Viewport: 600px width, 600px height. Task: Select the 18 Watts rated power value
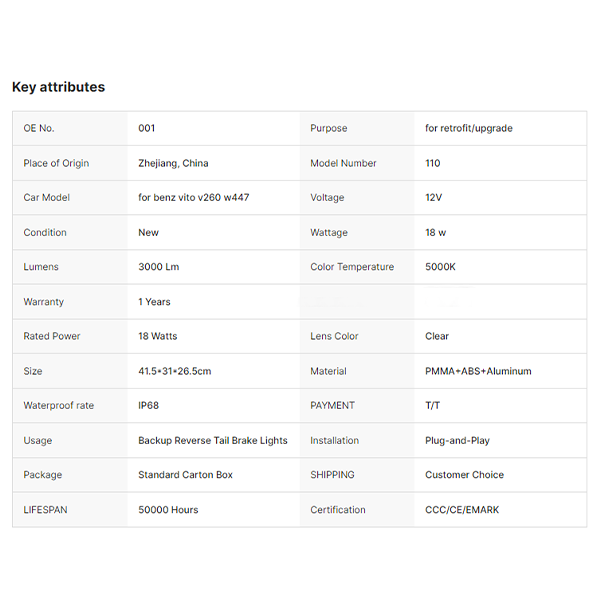point(158,336)
